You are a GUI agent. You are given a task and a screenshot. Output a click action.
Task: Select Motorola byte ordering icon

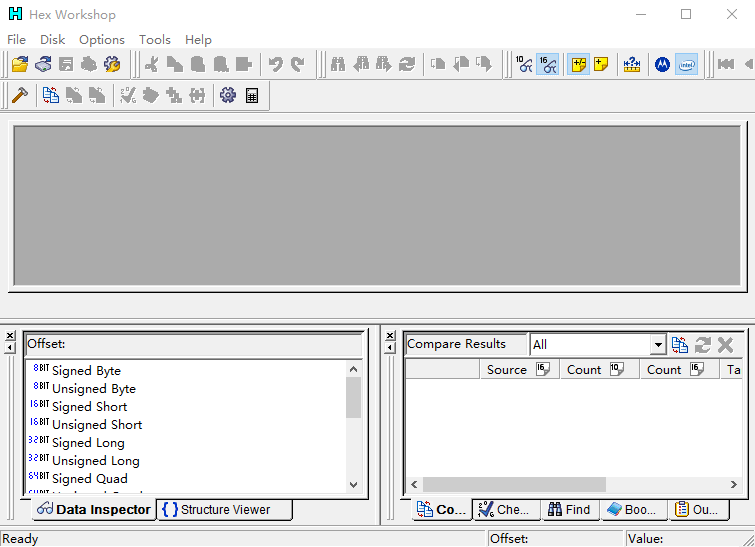coord(663,64)
